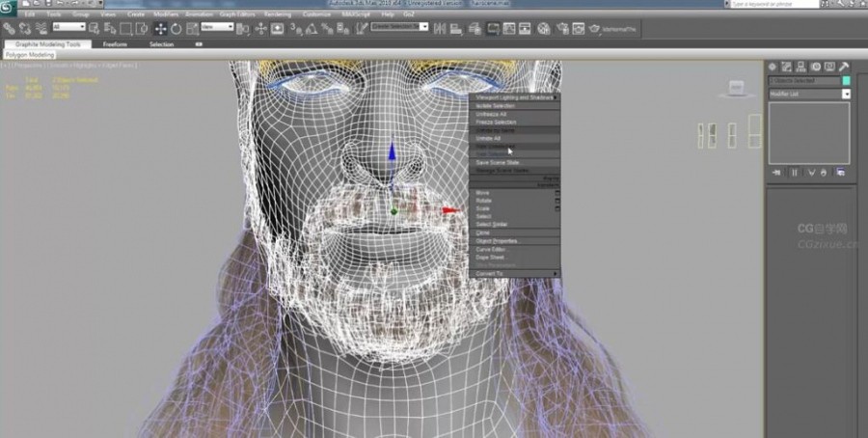
Task: Click the Select and Manipulate icon
Action: click(260, 28)
